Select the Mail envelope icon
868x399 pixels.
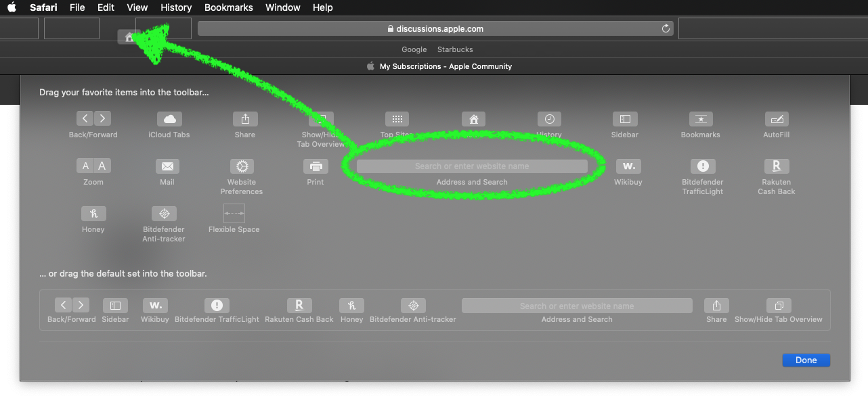(x=167, y=166)
